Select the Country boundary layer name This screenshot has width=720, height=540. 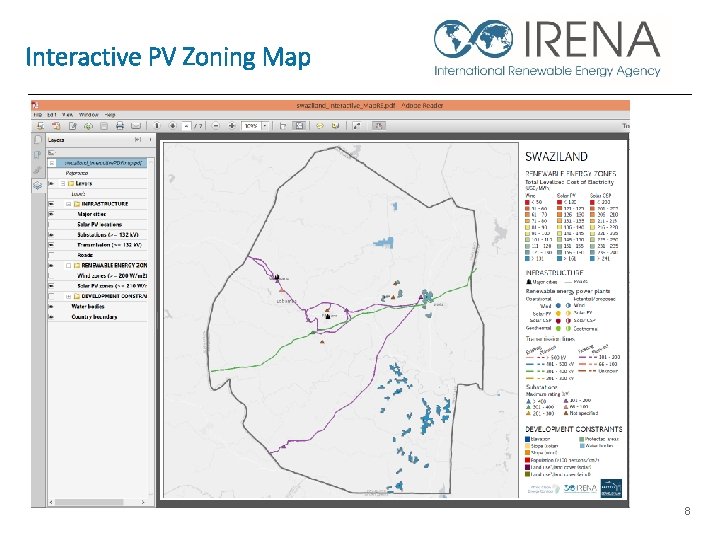pos(94,317)
